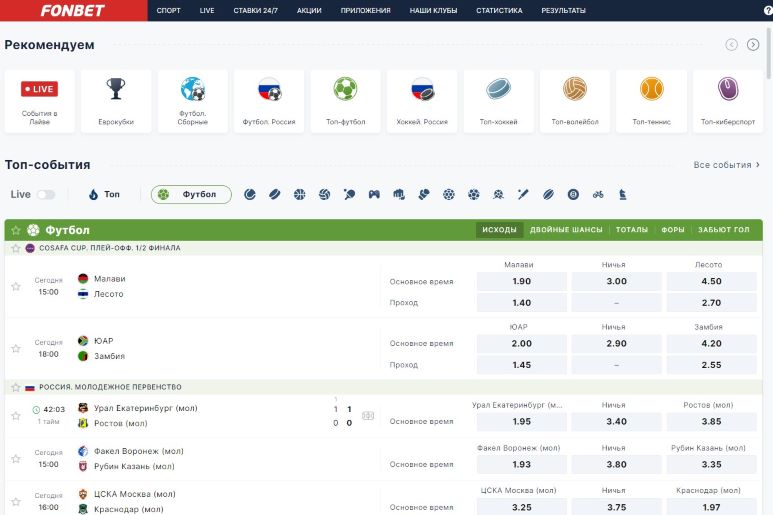The width and height of the screenshot is (773, 515).
Task: Open match tracker icon for Урал–Ростов
Action: tap(368, 416)
